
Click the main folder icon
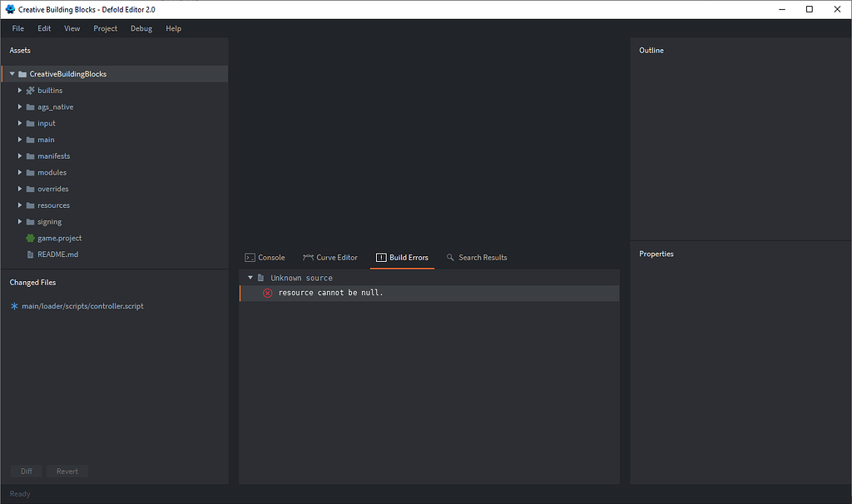(x=30, y=139)
